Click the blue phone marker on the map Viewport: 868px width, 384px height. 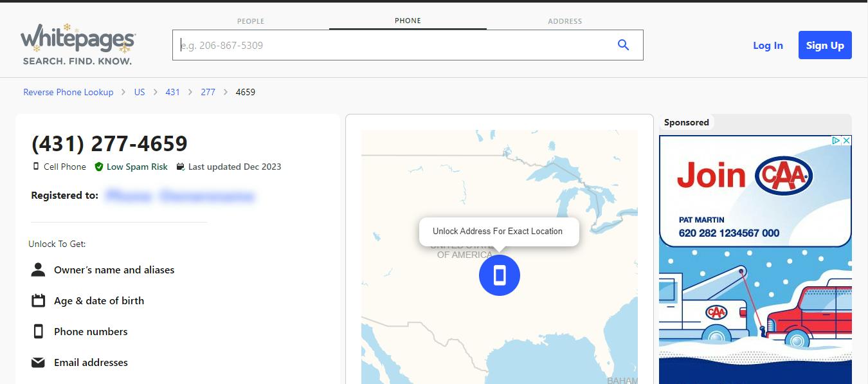click(x=500, y=275)
